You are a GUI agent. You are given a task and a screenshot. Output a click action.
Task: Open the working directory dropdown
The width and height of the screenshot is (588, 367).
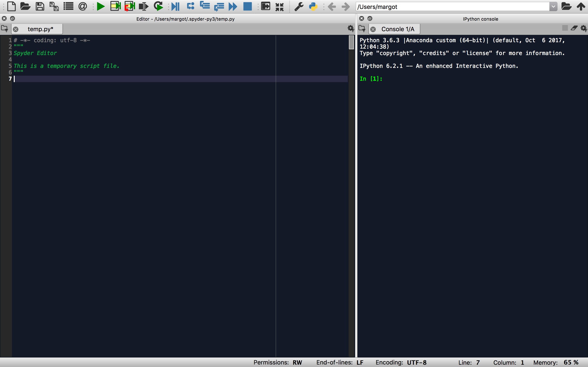tap(554, 7)
